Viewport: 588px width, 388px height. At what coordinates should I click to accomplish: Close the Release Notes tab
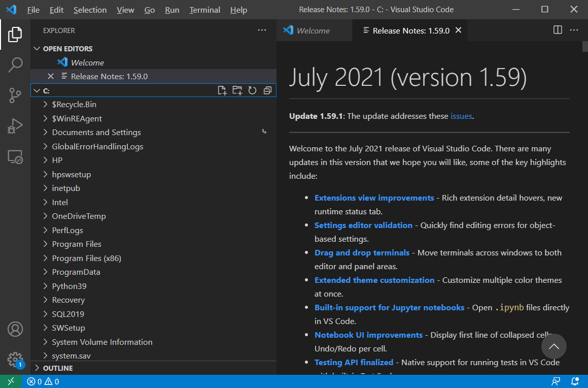(x=458, y=30)
